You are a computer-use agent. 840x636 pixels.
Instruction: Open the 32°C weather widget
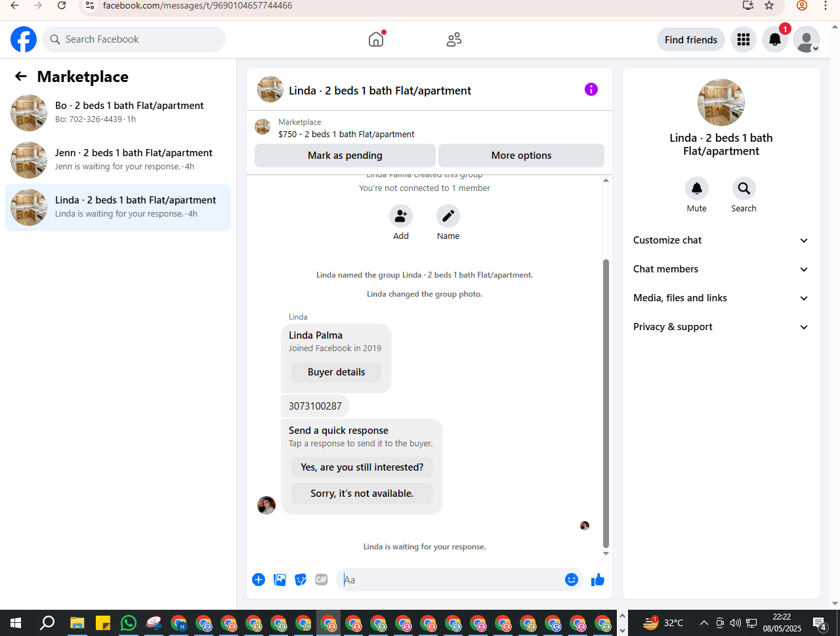[663, 623]
